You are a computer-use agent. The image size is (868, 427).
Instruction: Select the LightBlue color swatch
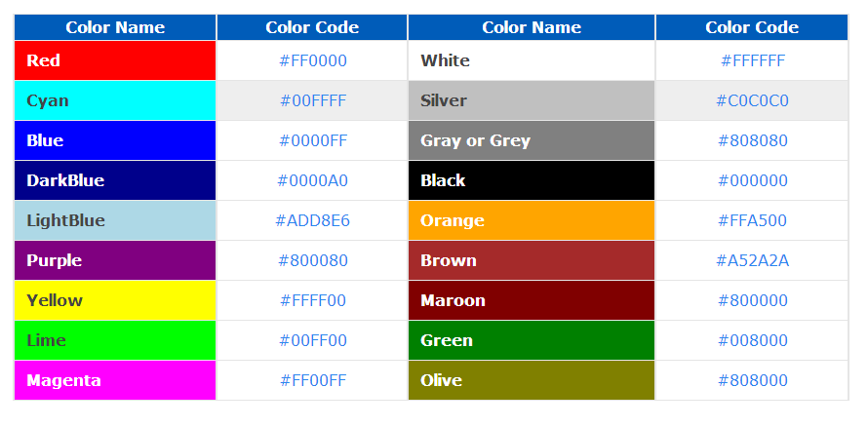point(115,220)
